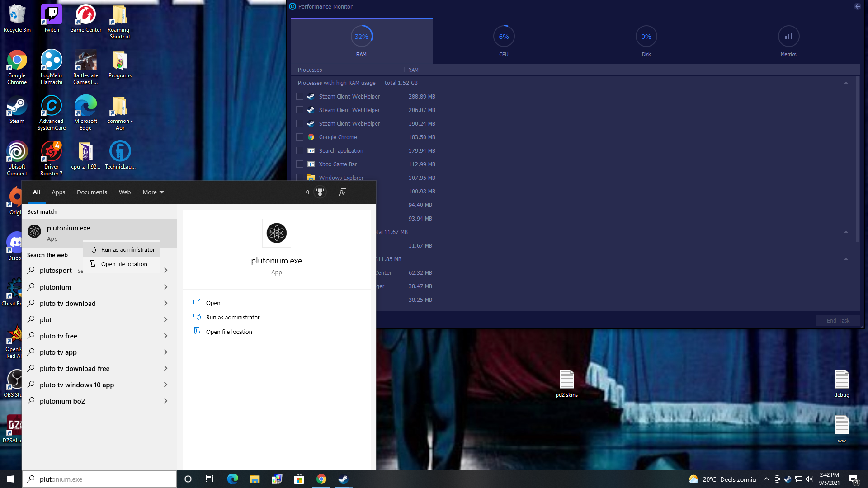Check the first Steam Client WebHelper 288.89 MB
Viewport: 868px width, 488px height.
tap(300, 96)
